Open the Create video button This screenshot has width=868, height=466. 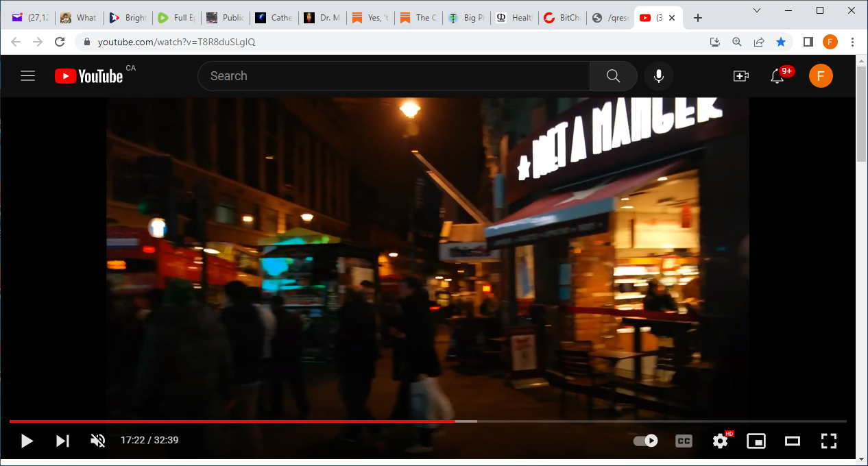click(x=741, y=76)
